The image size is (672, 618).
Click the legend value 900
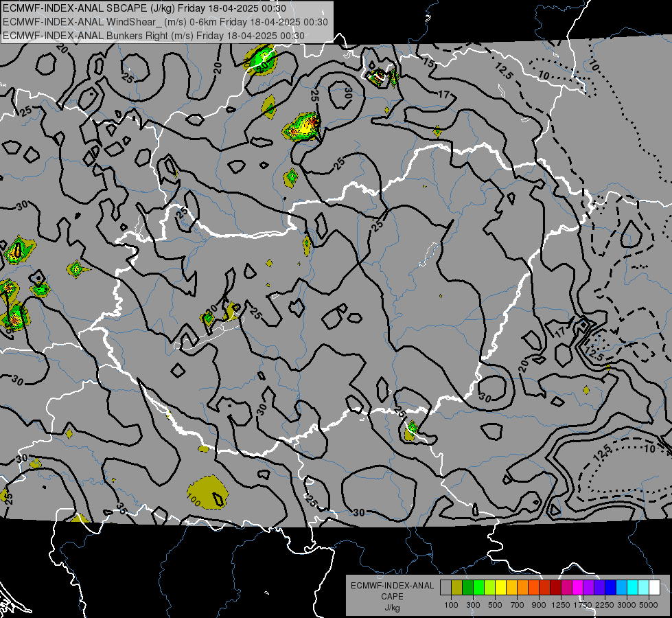pos(539,605)
